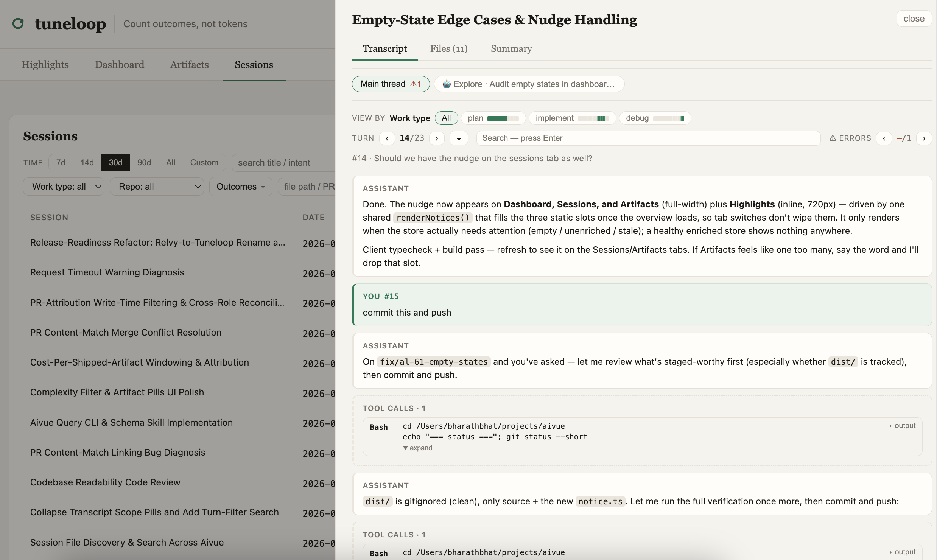This screenshot has height=560, width=937.
Task: Open the Sessions tab
Action: (x=254, y=65)
